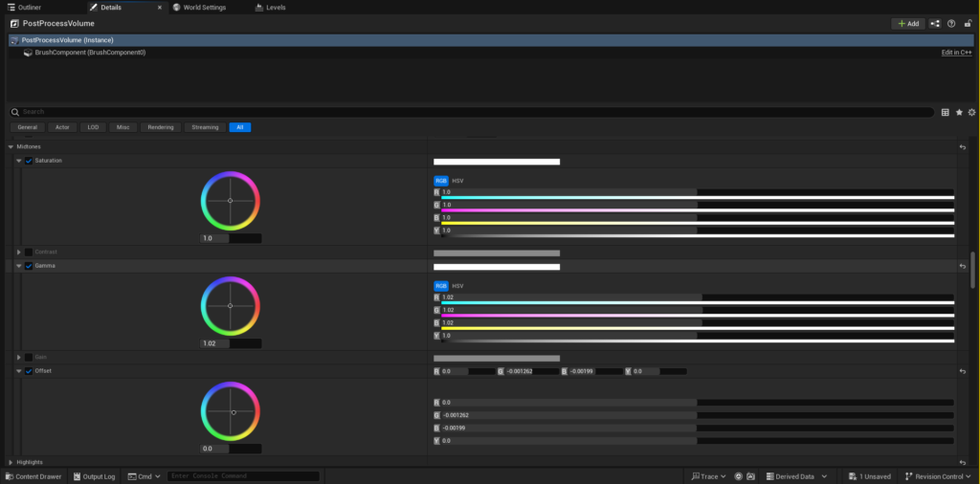Enable the Contrast override checkbox
This screenshot has width=980, height=484.
pos(29,253)
